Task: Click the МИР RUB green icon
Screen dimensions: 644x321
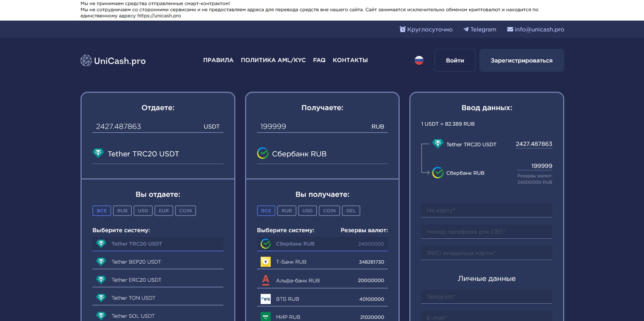Action: click(266, 317)
